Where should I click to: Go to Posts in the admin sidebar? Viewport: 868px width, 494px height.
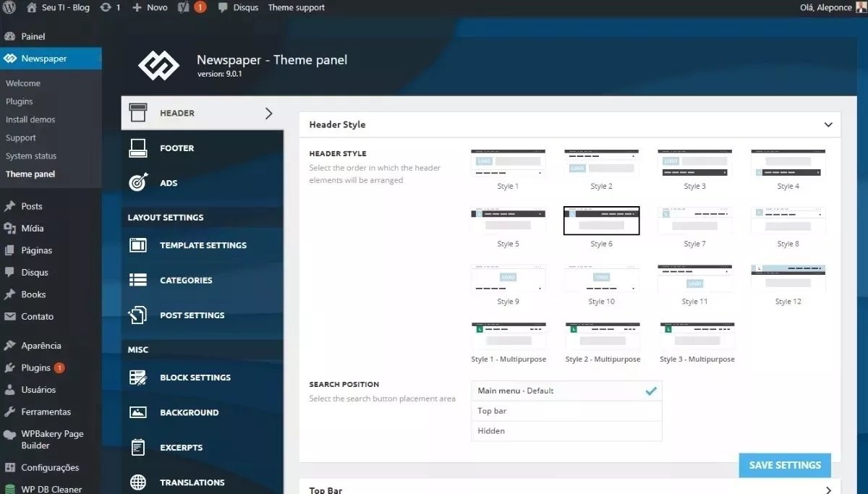tap(32, 206)
